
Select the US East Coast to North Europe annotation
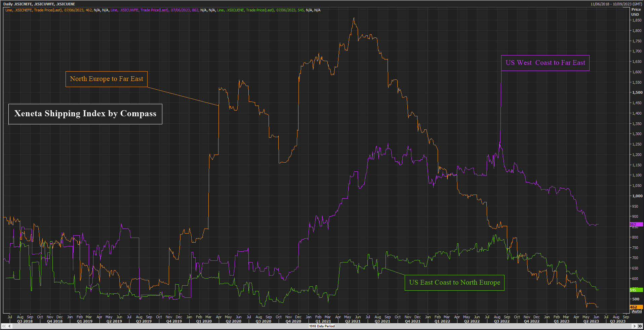coord(454,283)
